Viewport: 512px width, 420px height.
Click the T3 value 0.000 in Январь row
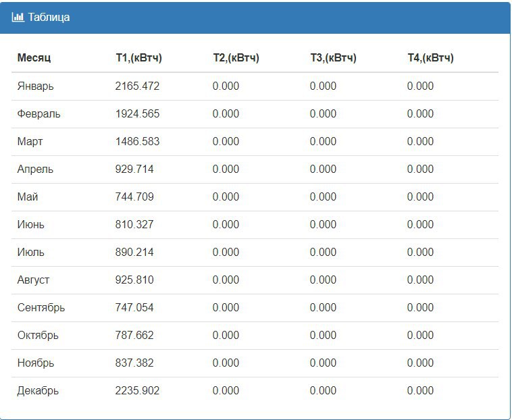pyautogui.click(x=323, y=86)
